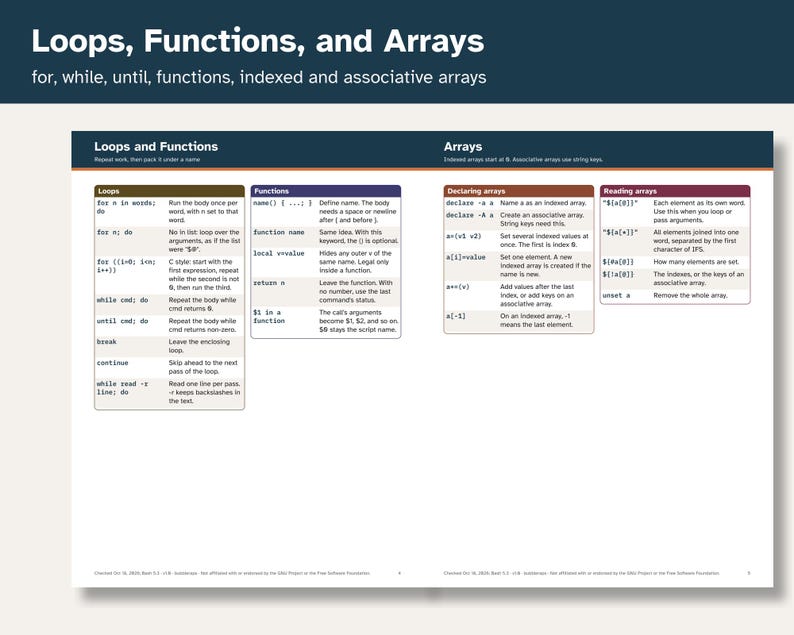Click page number '5' in the footer
Viewport: 794px width, 635px height.
click(x=749, y=573)
